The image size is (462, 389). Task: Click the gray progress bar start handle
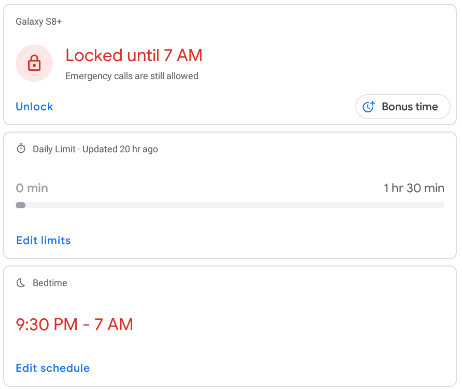click(21, 205)
